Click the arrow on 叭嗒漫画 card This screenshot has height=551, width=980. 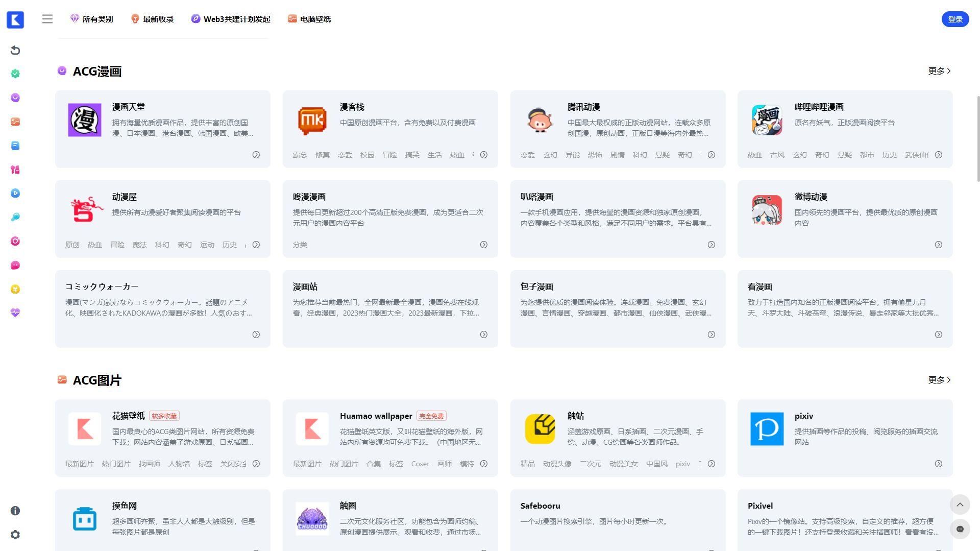(x=712, y=245)
